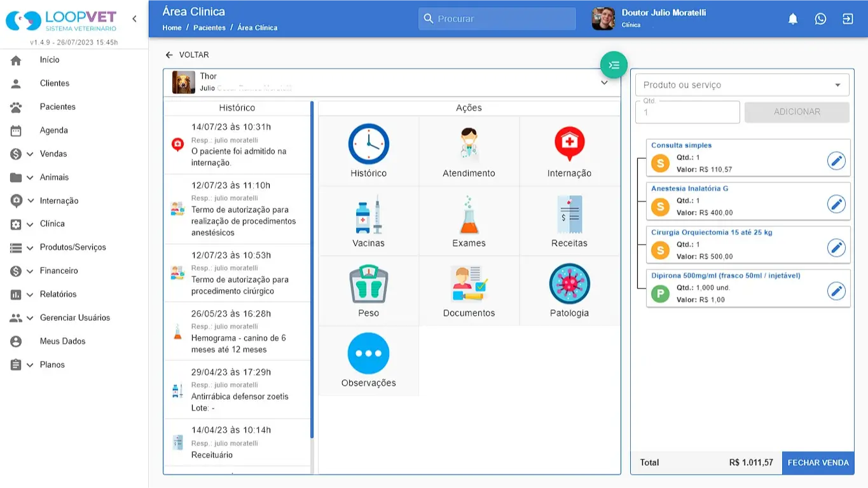Edit the Consulta simples item
The height and width of the screenshot is (488, 868).
tap(836, 161)
